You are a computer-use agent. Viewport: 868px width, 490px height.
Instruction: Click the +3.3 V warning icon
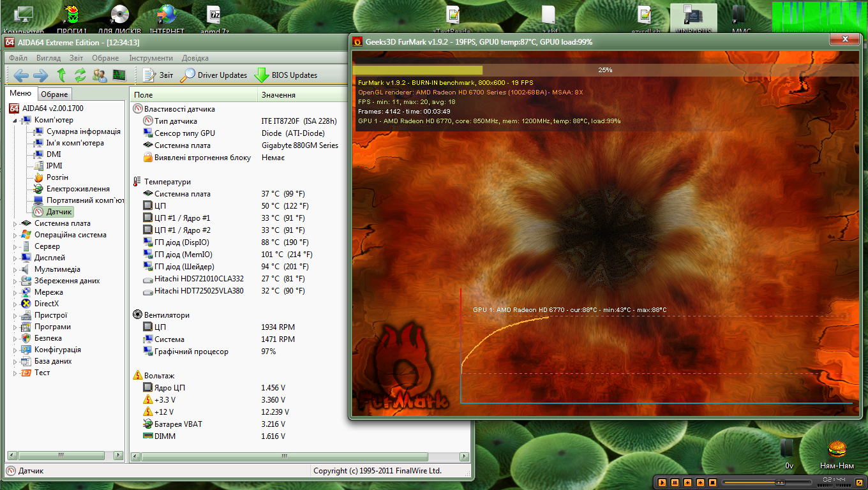coord(148,400)
